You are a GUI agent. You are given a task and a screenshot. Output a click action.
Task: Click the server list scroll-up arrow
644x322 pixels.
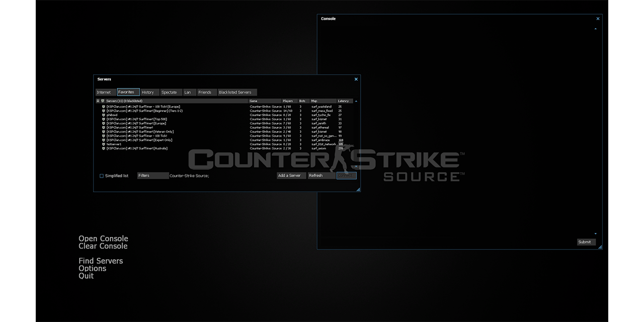pos(356,101)
